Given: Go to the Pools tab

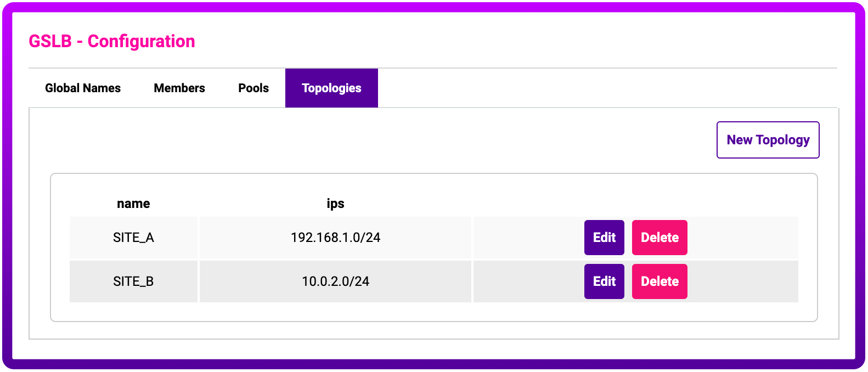Looking at the screenshot, I should pyautogui.click(x=253, y=88).
